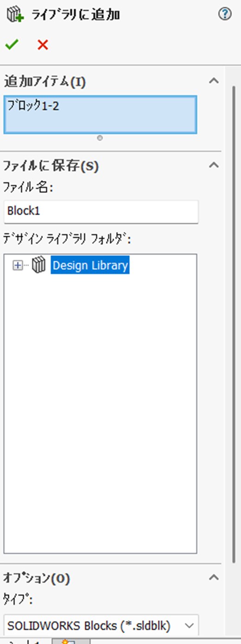
Task: Click the Design Library books icon
Action: tap(39, 265)
